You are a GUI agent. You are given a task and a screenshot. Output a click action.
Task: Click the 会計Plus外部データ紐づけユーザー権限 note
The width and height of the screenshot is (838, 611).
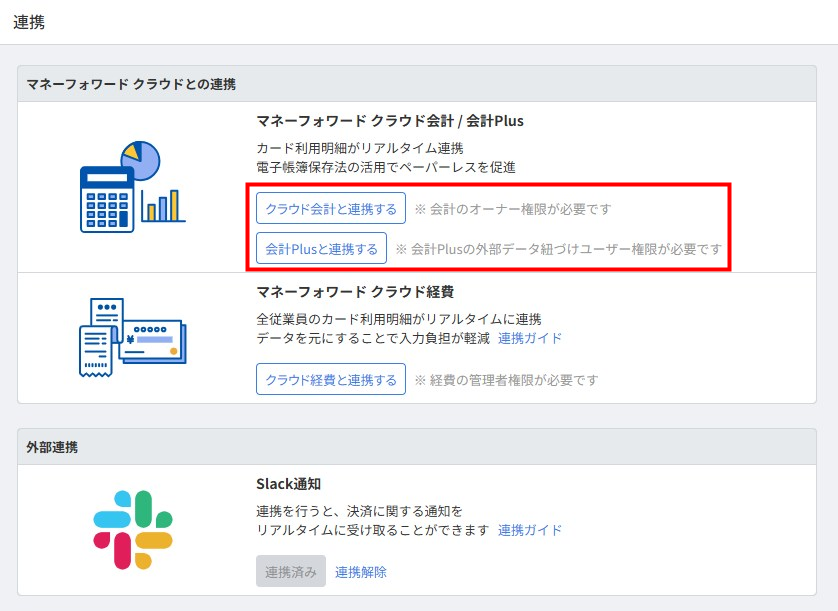[x=558, y=249]
